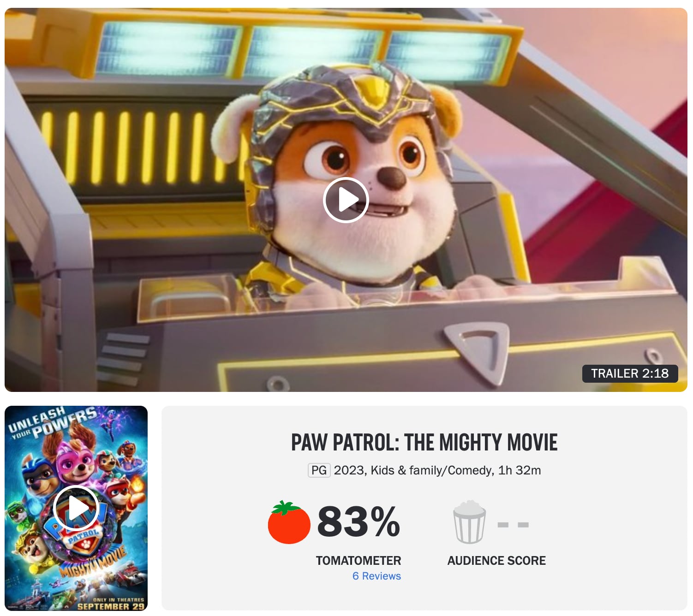Click the TRAILER 2:18 duration badge
This screenshot has width=693, height=616.
pos(630,373)
